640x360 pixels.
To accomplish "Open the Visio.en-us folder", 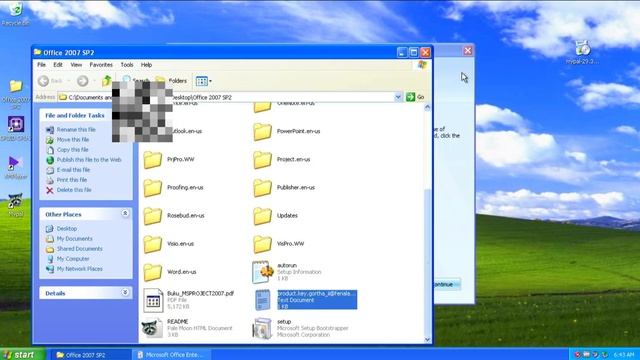I will click(169, 244).
